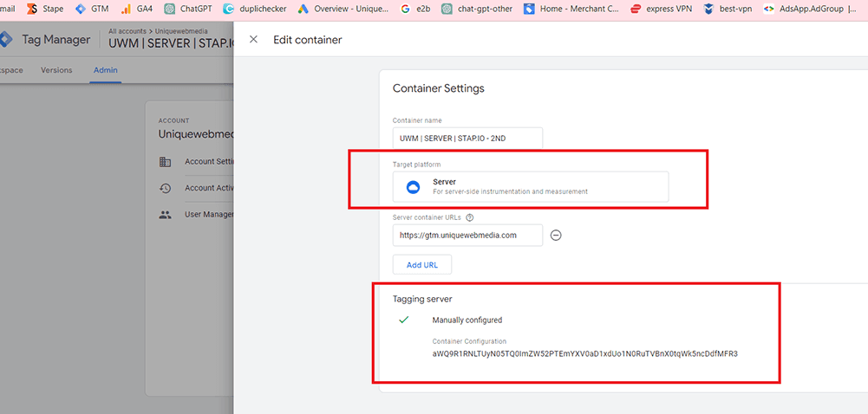
Task: Click the Account Settings building icon
Action: point(165,162)
